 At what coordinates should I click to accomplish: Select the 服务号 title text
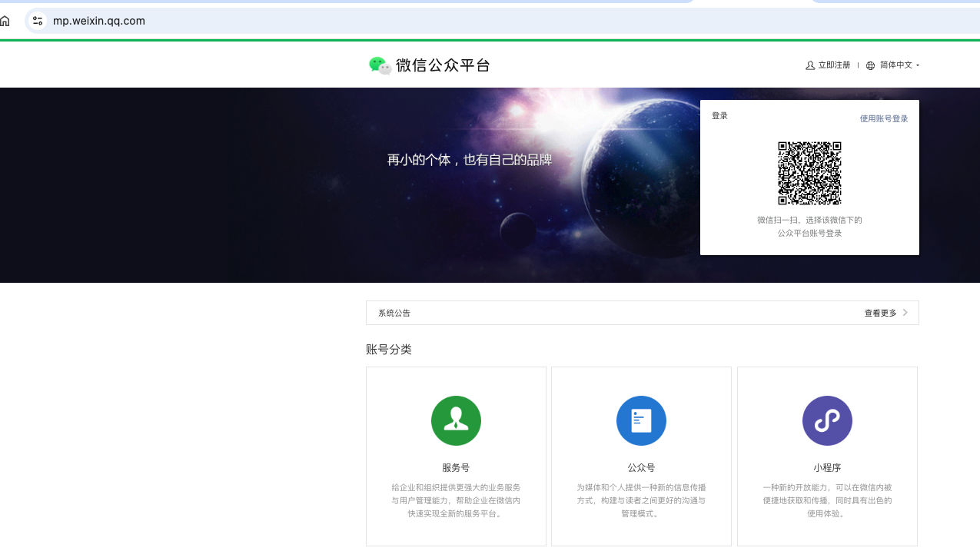456,467
